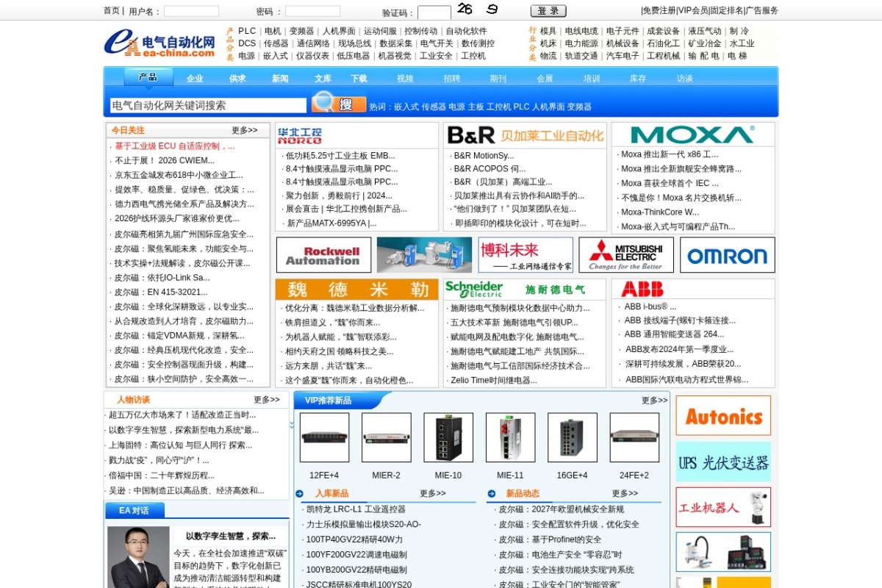882x588 pixels.
Task: Click the 电线电缆 industry link
Action: point(581,31)
